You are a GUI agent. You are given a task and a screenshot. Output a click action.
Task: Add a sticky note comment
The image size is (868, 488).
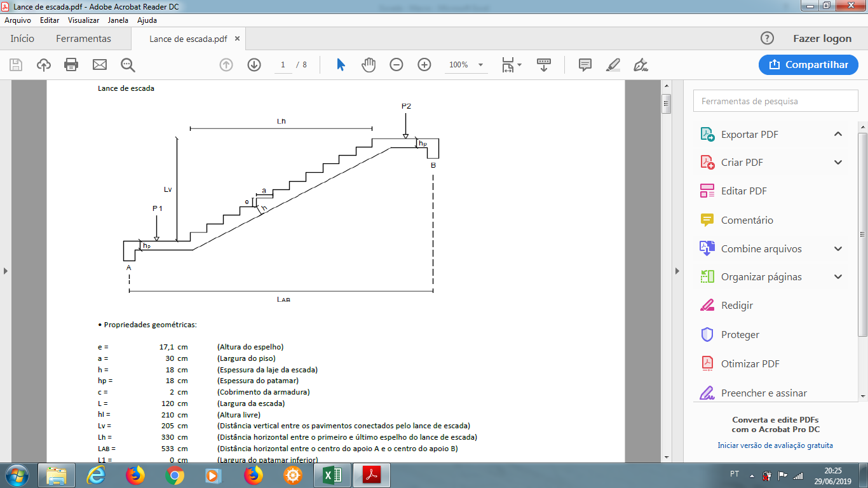coord(585,65)
